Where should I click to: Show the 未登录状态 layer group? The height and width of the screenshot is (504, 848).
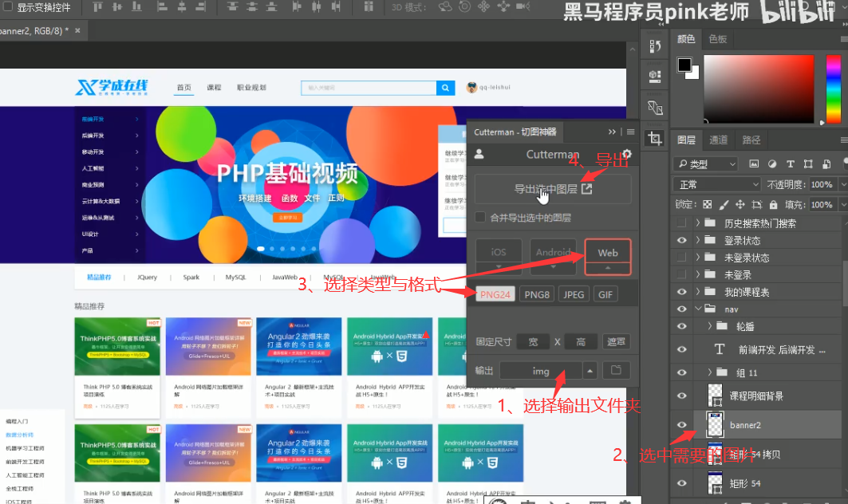coord(681,258)
